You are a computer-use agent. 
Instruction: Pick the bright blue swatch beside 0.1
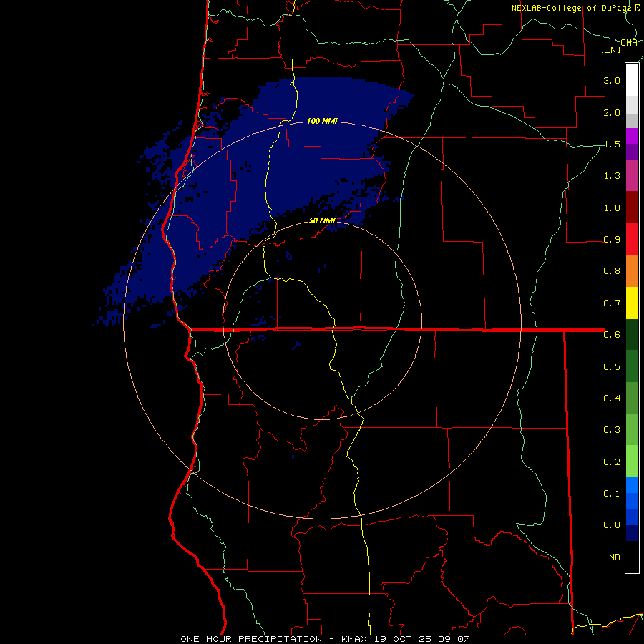coord(632,485)
